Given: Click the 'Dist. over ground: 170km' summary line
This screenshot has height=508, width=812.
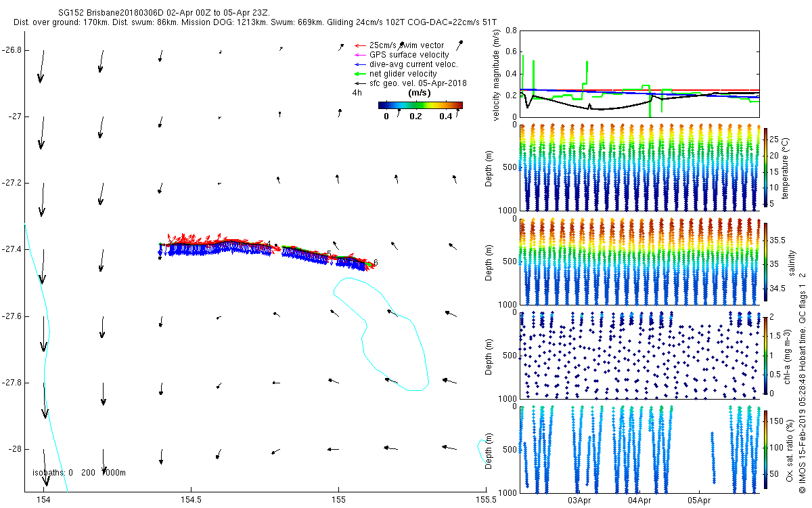Looking at the screenshot, I should [x=255, y=22].
